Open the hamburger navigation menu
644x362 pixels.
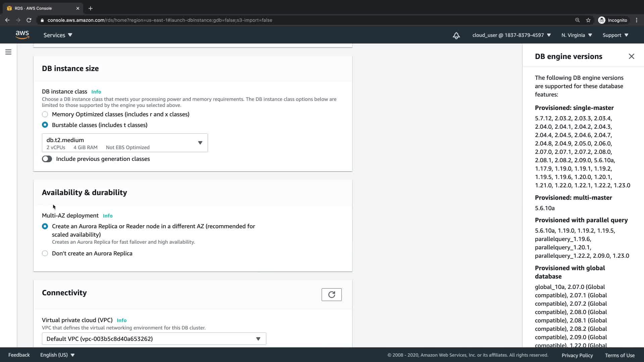(8, 52)
